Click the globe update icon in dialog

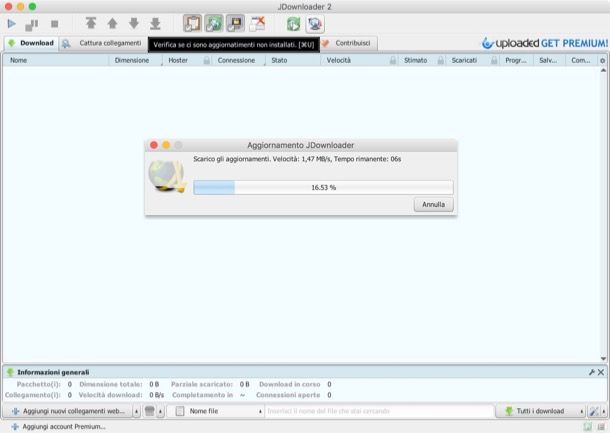167,176
